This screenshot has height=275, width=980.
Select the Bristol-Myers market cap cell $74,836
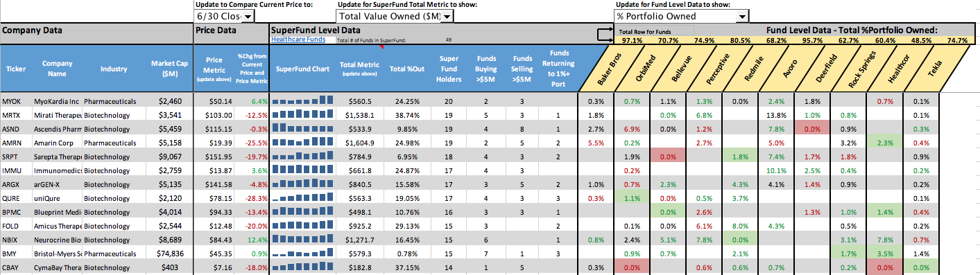coord(169,254)
